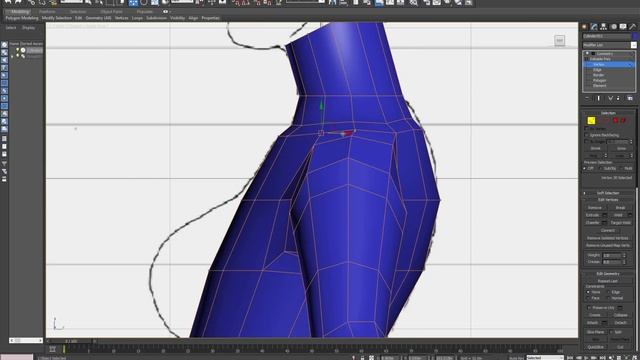Viewport: 640px width, 360px height.
Task: Collapse the Edit Vertices rollout header
Action: (608, 200)
